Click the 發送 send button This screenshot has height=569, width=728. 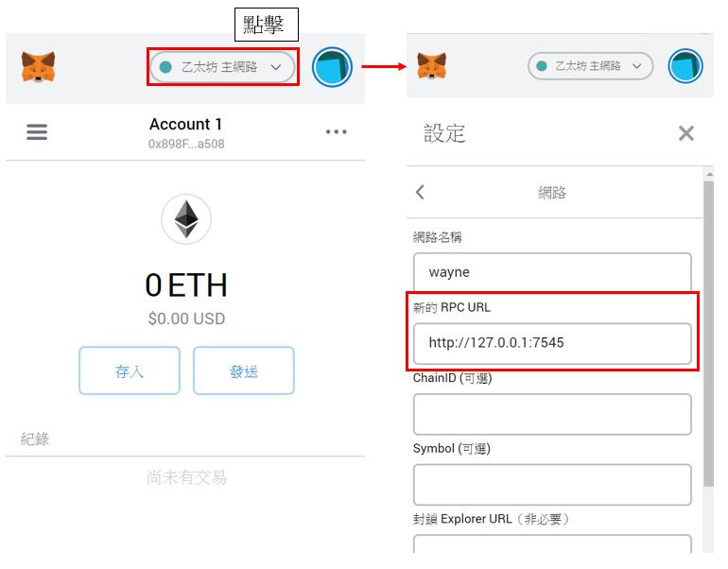coord(244,371)
